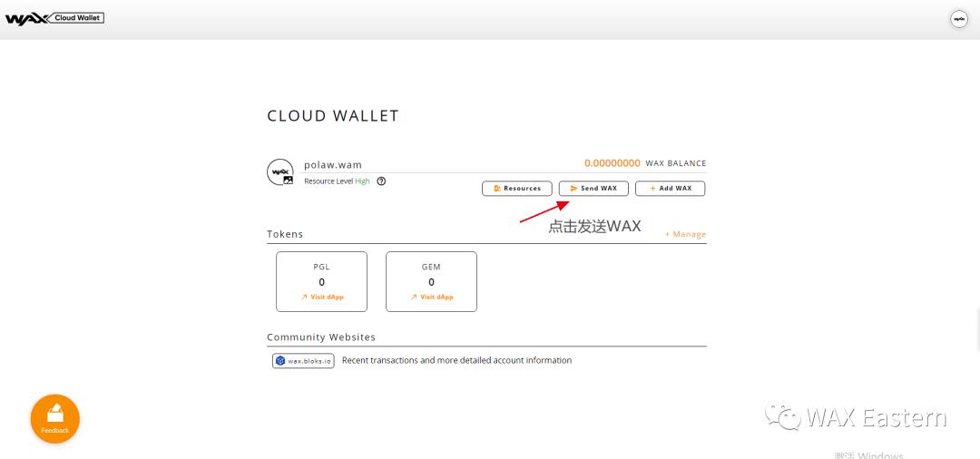Click the polaw.wam profile avatar image

coord(280,171)
